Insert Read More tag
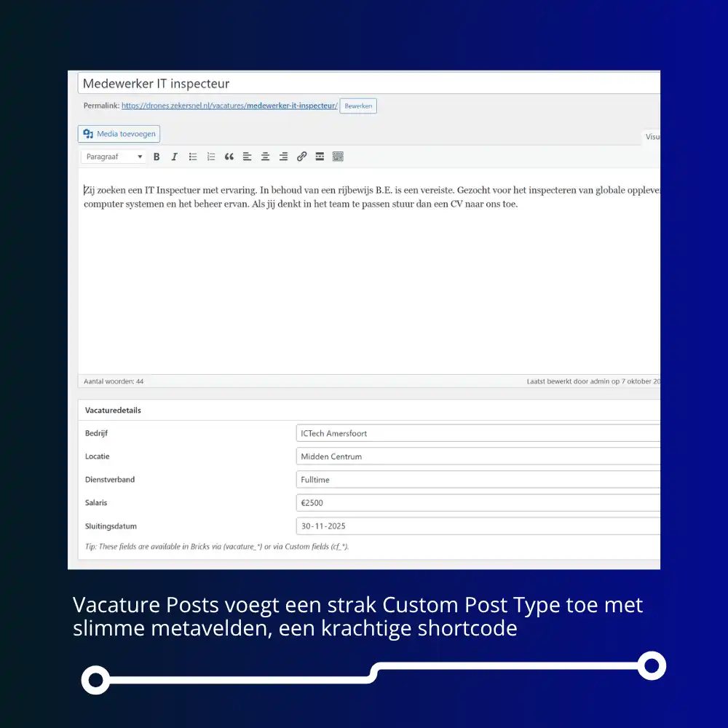The image size is (728, 728). [320, 157]
